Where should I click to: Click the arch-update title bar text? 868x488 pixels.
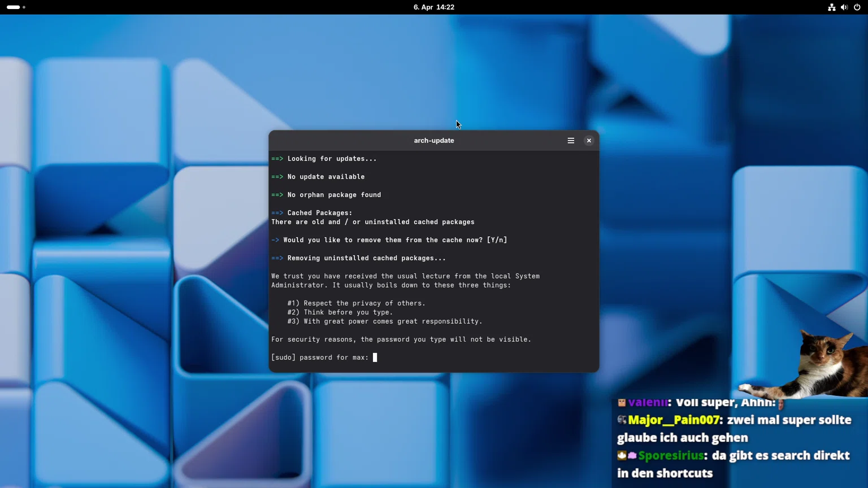click(x=433, y=140)
